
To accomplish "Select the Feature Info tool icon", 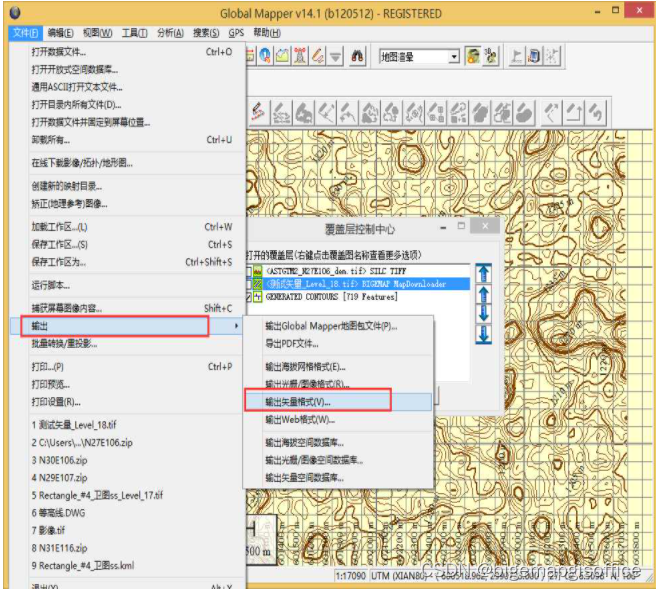I will click(x=265, y=56).
